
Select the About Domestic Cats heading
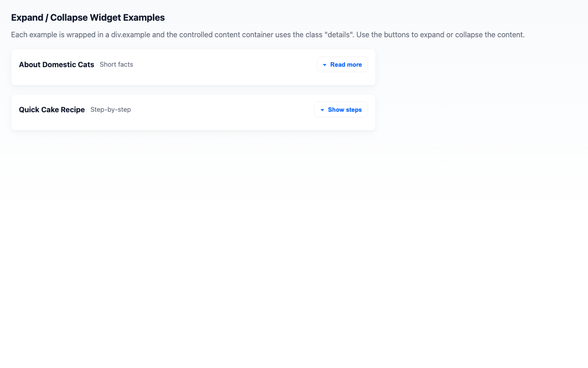pyautogui.click(x=56, y=64)
